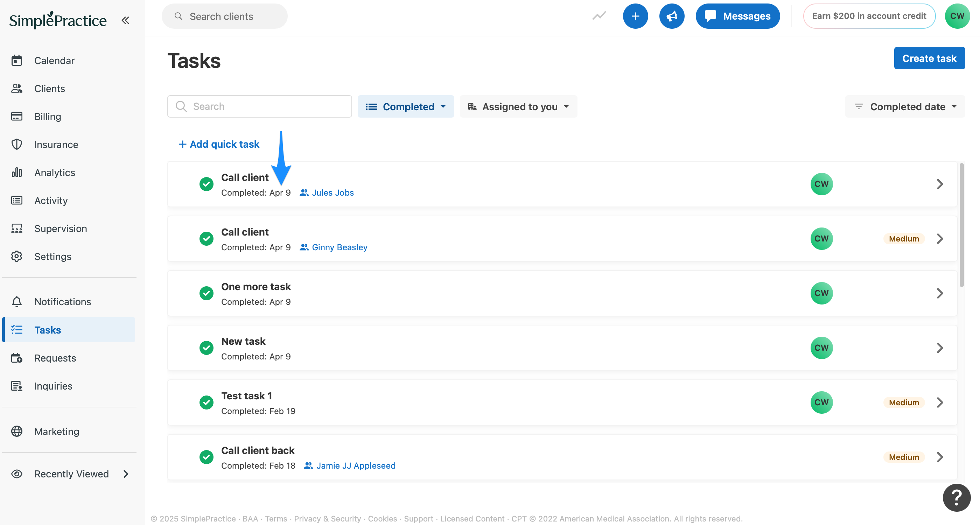Click the task list vertical scrollbar
The width and height of the screenshot is (980, 525).
(x=961, y=224)
